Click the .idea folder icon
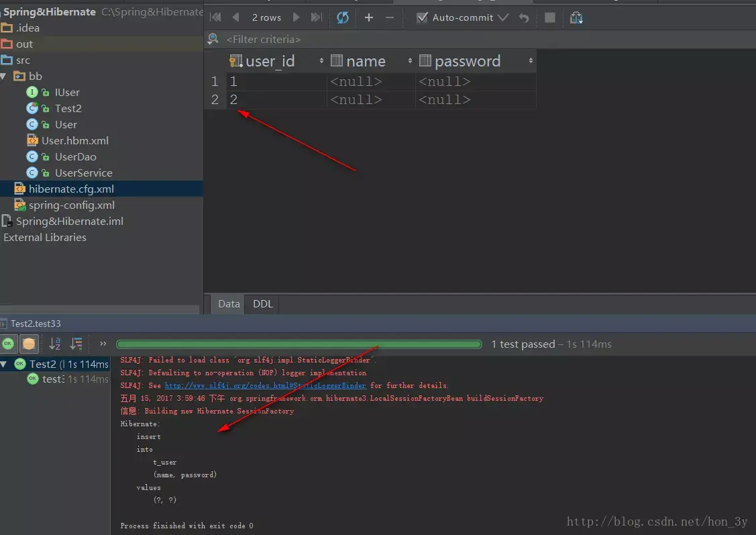The image size is (756, 535). [6, 28]
